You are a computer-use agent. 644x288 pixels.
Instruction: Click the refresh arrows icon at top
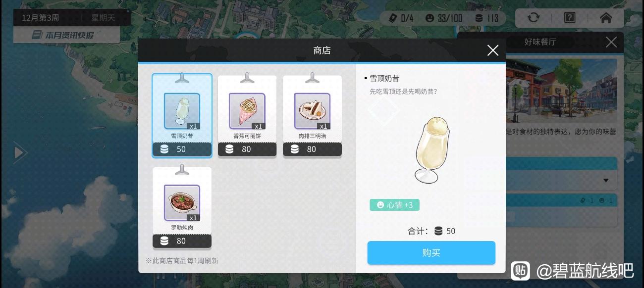point(533,18)
